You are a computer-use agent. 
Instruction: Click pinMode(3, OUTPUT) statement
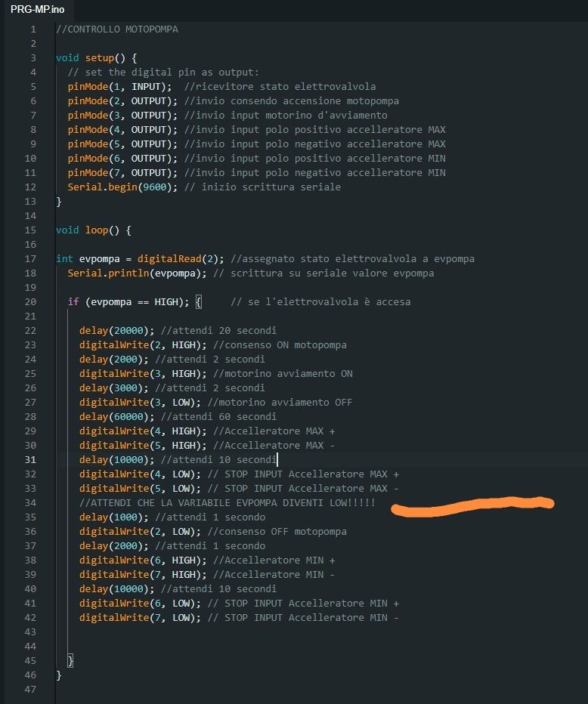click(x=122, y=116)
